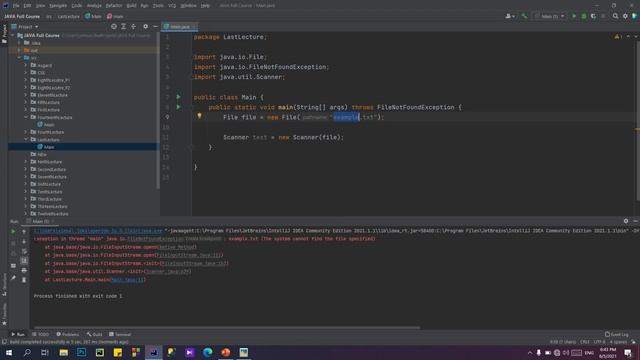Open the Terminal tool window button
The image size is (640, 360).
[120, 334]
